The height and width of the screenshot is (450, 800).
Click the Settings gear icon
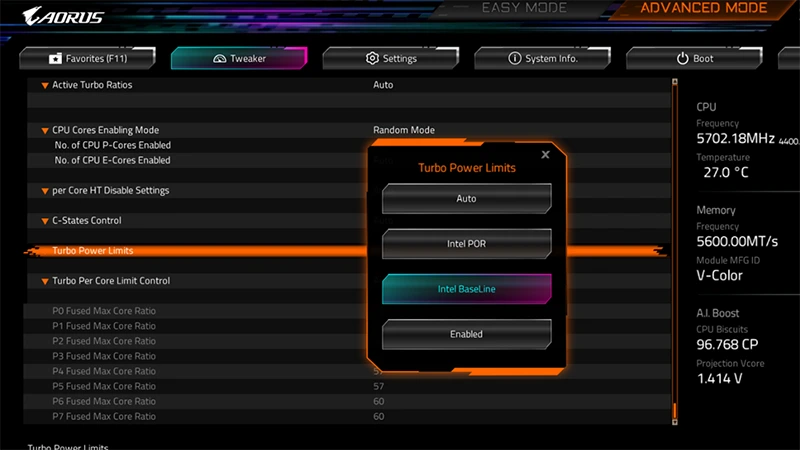372,59
